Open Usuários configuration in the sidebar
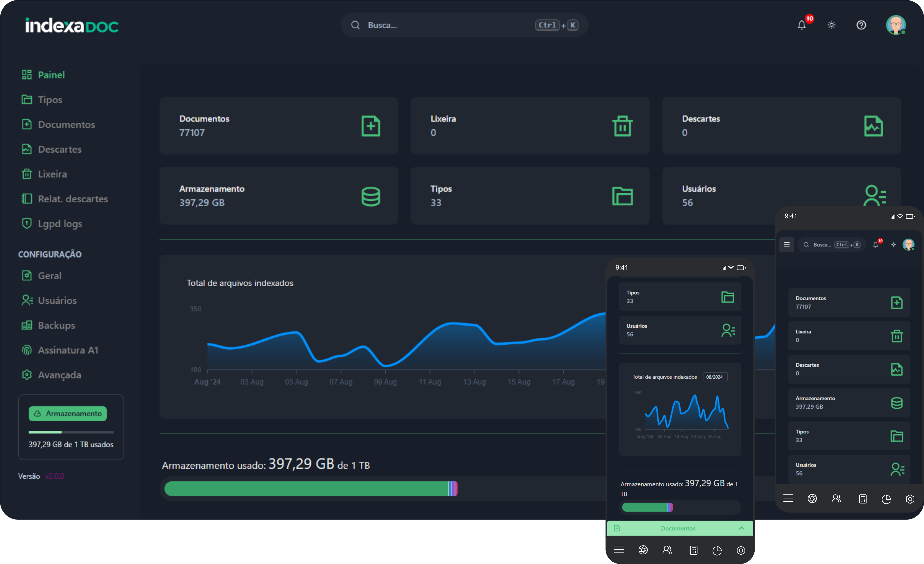 (x=49, y=300)
